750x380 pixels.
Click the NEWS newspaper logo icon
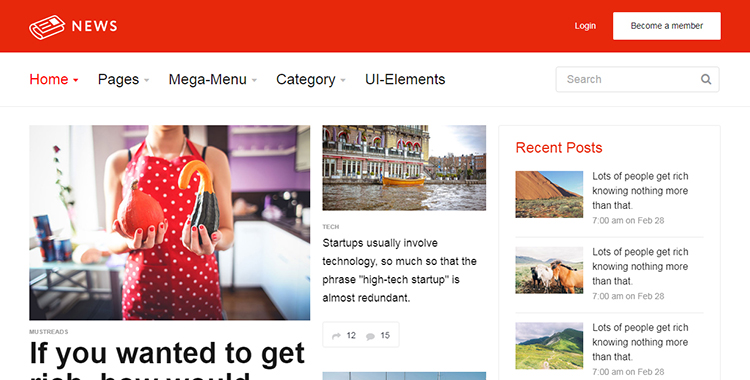47,27
